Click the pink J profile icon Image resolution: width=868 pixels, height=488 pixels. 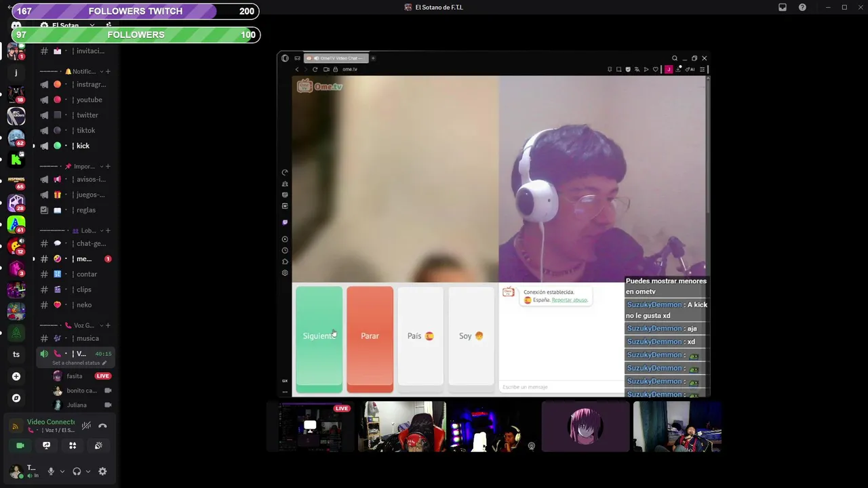(x=669, y=69)
